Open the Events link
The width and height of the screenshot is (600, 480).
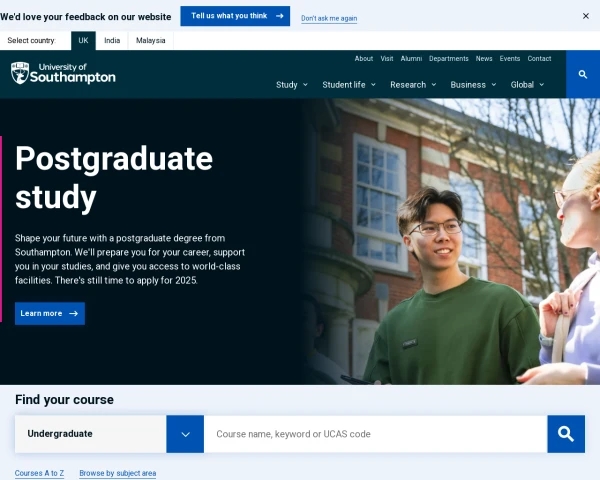(x=509, y=59)
